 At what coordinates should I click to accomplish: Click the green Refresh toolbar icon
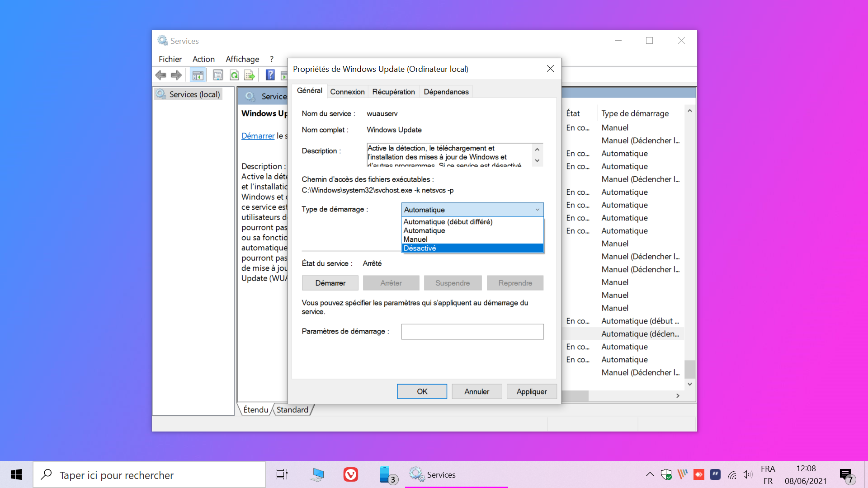(234, 75)
